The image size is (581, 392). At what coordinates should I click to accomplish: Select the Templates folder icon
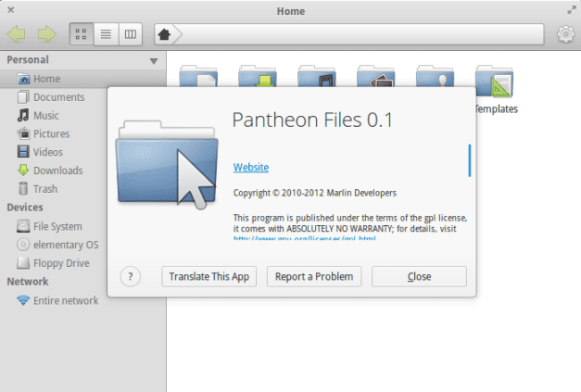coord(494,82)
